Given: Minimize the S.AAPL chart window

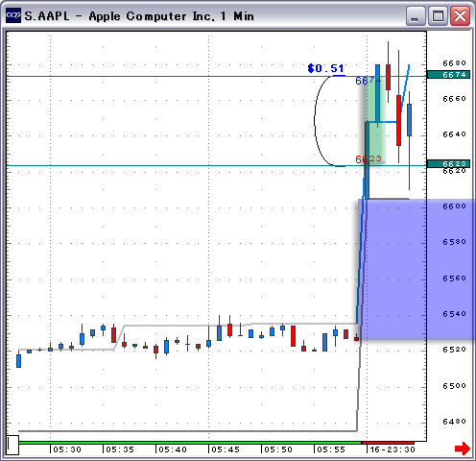Looking at the screenshot, I should [x=416, y=15].
